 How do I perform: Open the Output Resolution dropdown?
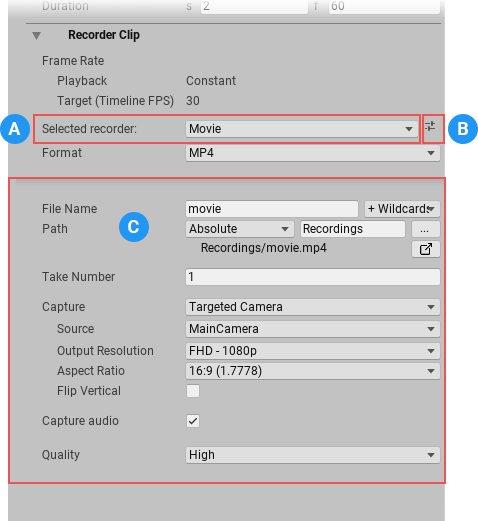click(313, 351)
